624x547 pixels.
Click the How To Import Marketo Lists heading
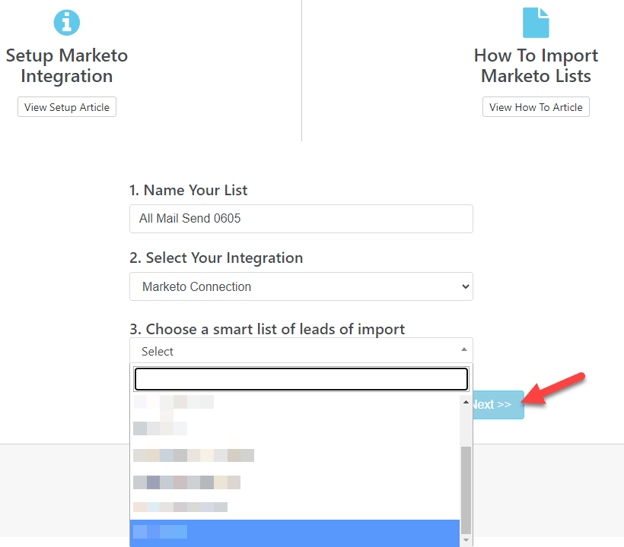(x=536, y=66)
